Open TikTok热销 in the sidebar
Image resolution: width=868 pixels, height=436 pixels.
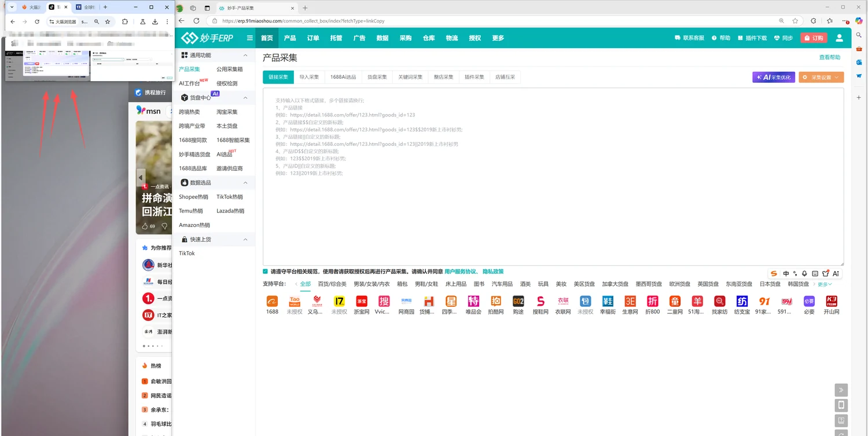coord(230,197)
